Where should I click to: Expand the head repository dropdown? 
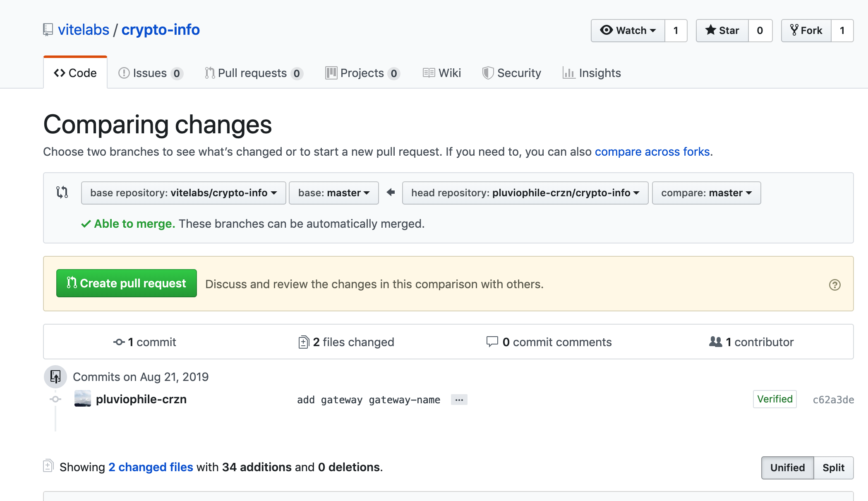tap(525, 193)
